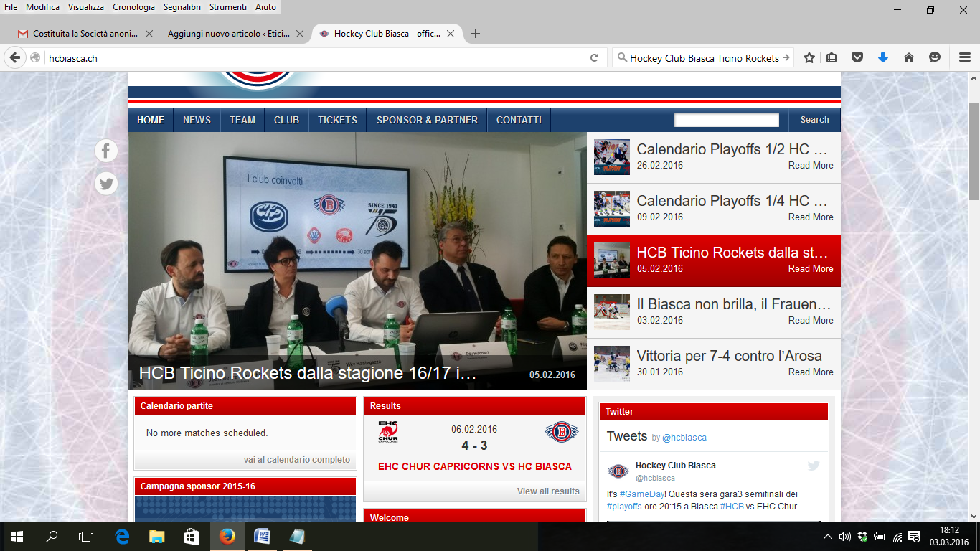Open the Aiuto menu
This screenshot has height=551, width=980.
click(x=265, y=7)
